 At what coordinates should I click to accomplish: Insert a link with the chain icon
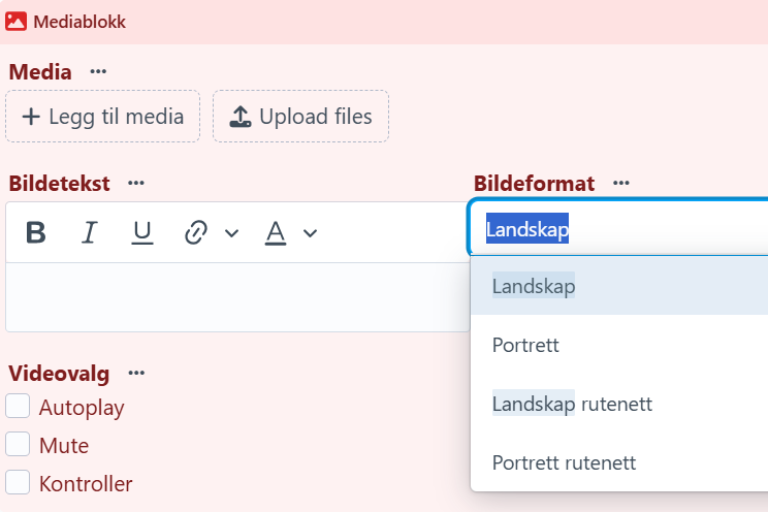point(196,232)
